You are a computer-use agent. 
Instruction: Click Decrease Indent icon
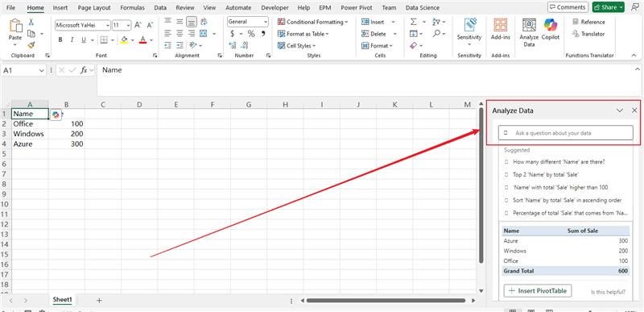[x=167, y=45]
